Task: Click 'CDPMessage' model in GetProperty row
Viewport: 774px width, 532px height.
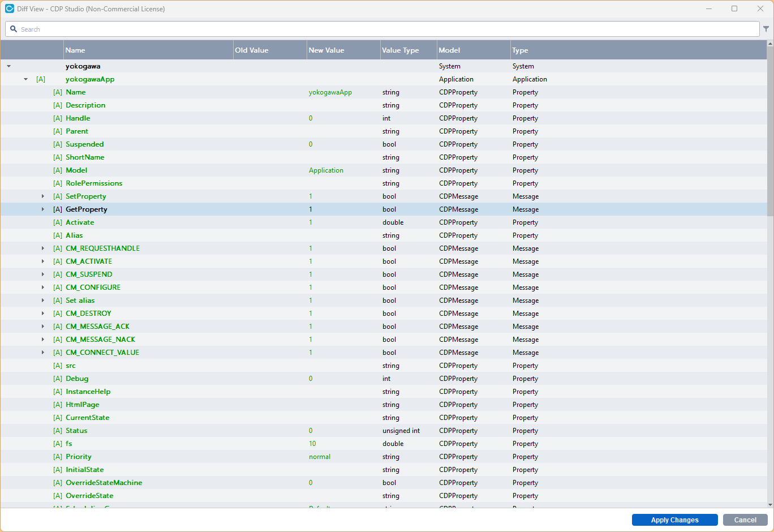Action: point(458,209)
